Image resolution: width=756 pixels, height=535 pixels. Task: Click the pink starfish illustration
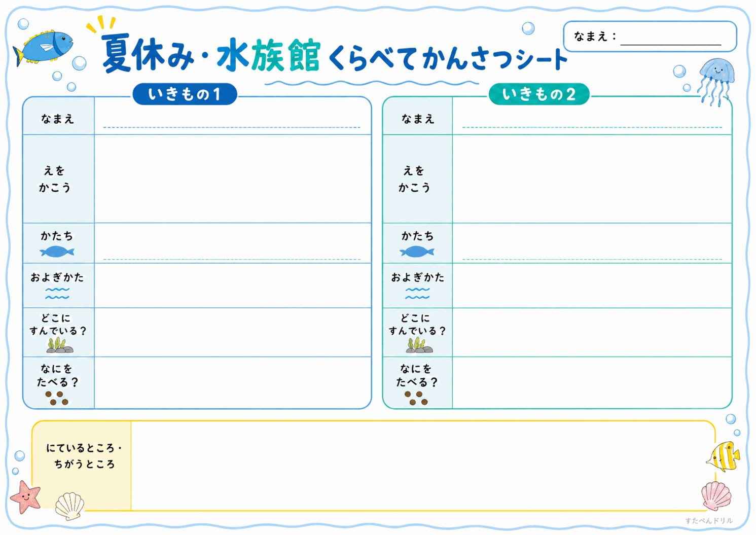coord(25,497)
